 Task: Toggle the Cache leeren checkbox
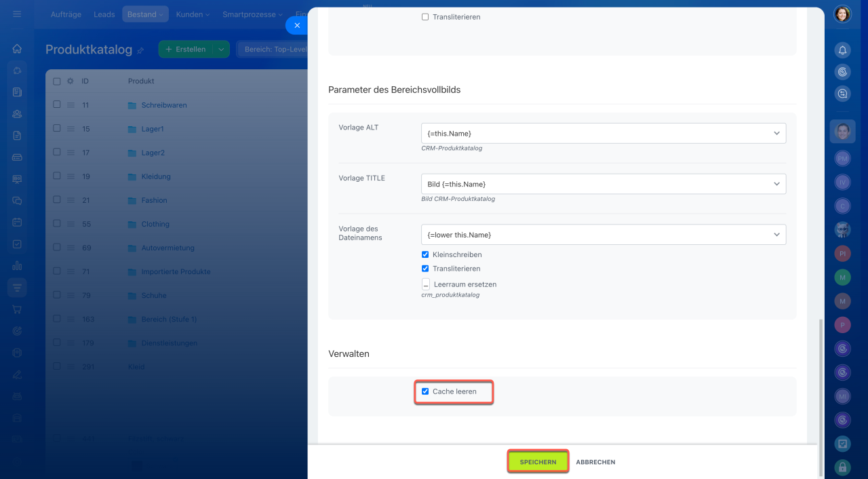[425, 391]
